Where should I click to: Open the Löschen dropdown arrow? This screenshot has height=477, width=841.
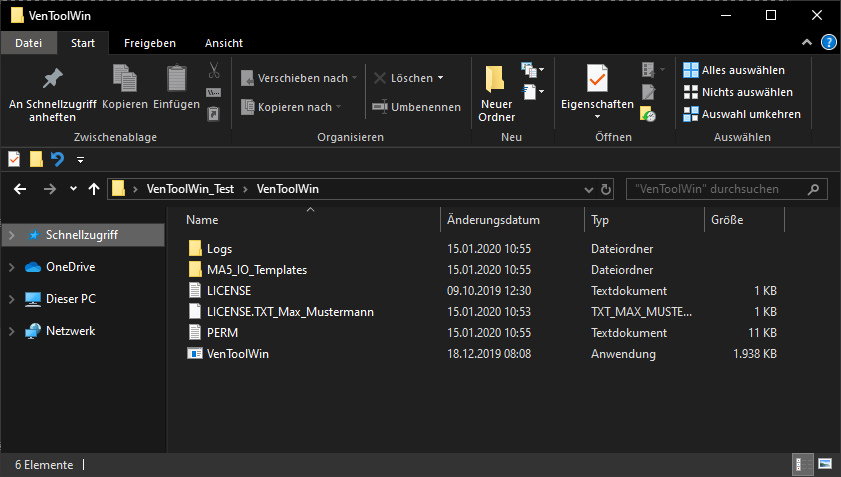440,78
